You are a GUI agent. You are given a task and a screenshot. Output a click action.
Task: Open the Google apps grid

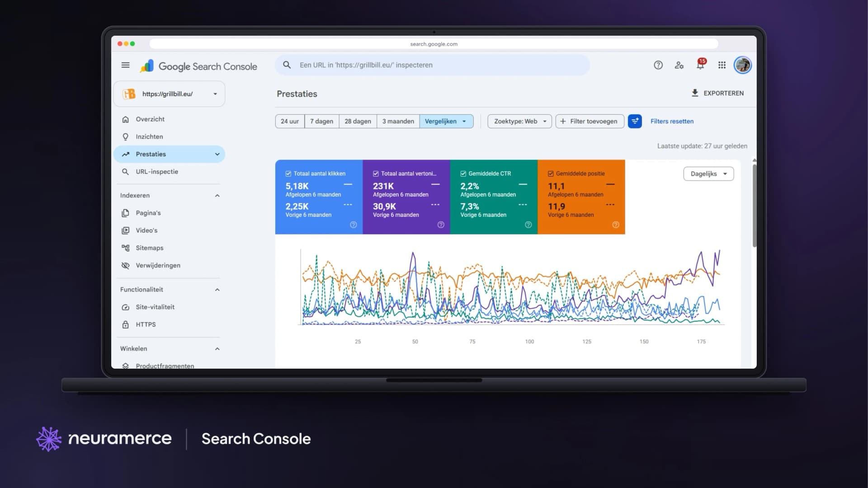coord(722,65)
